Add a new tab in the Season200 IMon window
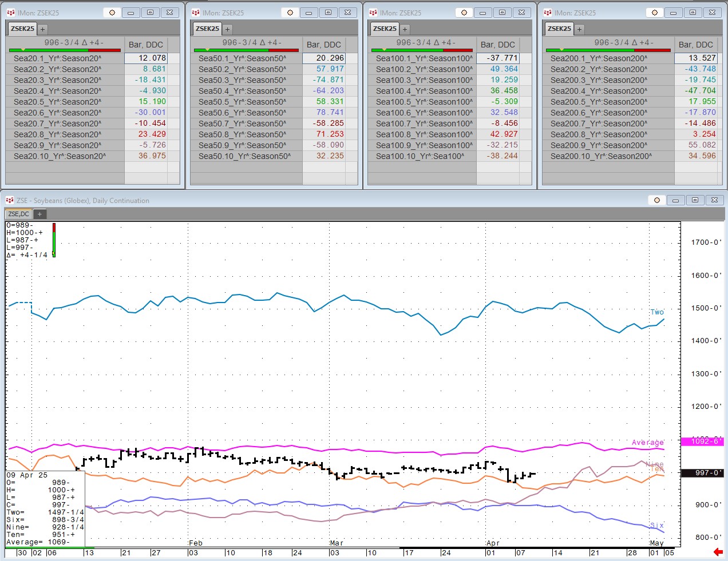 (x=580, y=29)
